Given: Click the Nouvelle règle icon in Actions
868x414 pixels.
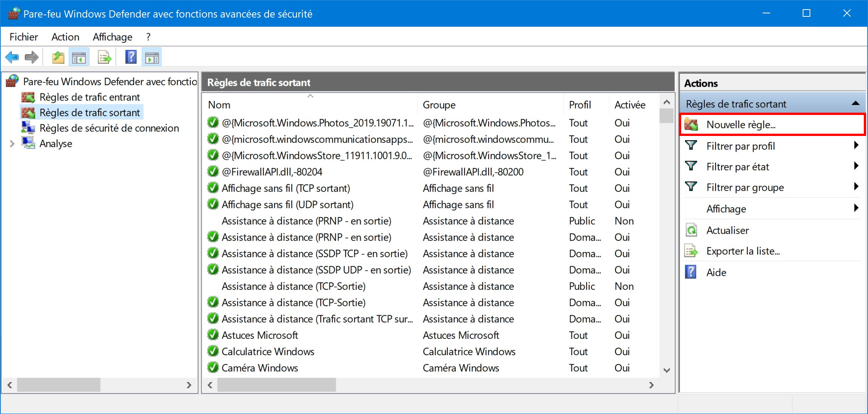Looking at the screenshot, I should 691,125.
